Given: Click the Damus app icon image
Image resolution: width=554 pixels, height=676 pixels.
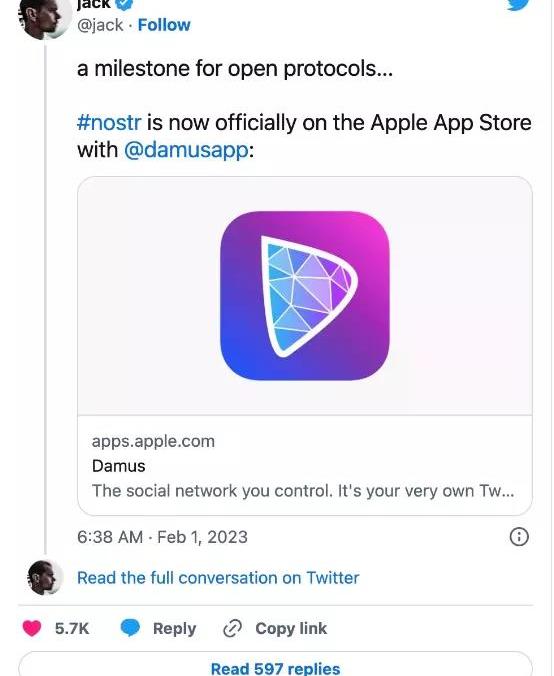Looking at the screenshot, I should [305, 296].
